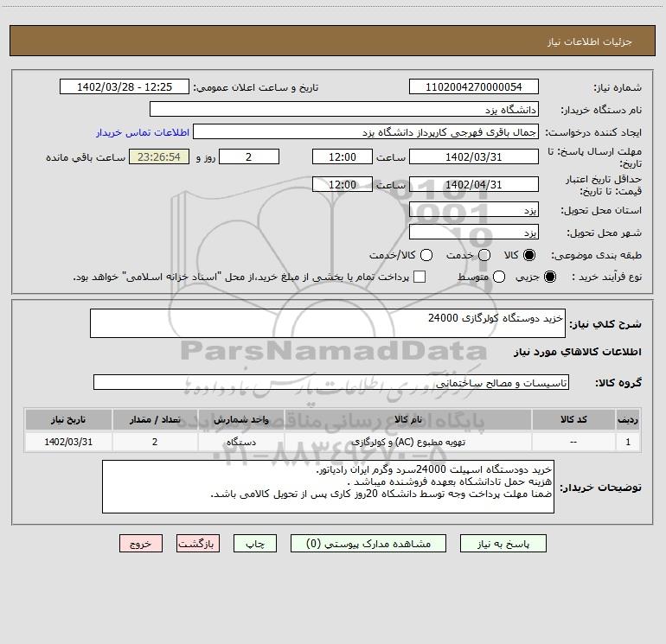Viewport: 666px width, 644px height.
Task: Click the remaining time 23:26:54 field
Action: point(159,156)
